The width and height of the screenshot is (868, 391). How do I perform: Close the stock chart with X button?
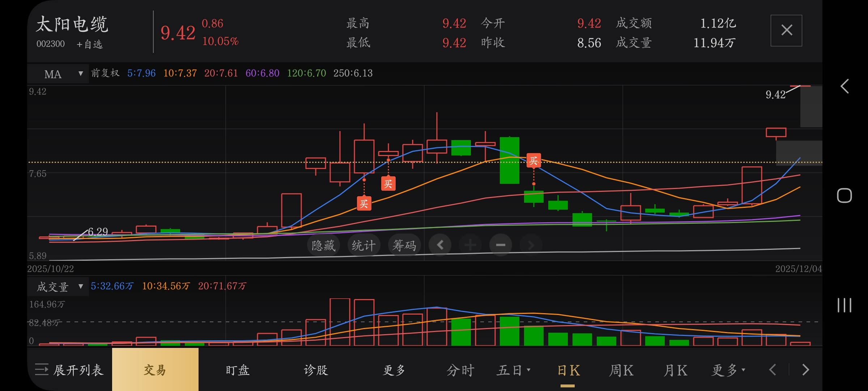point(786,30)
